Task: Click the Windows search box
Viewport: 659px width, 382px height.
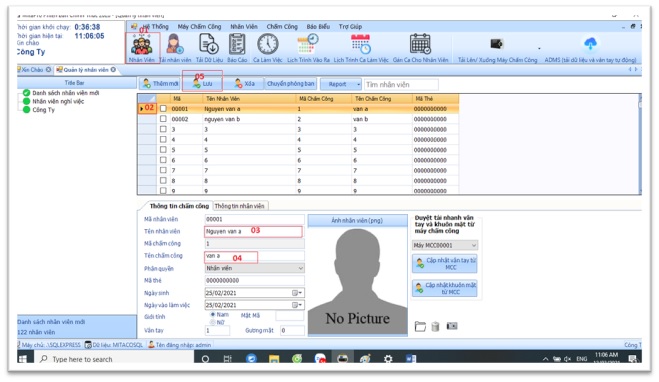Action: [113, 359]
